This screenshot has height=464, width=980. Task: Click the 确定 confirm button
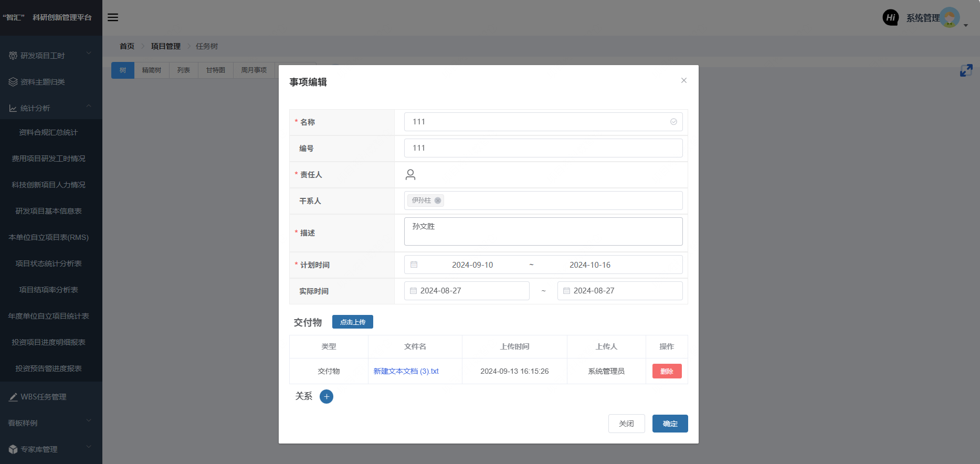click(x=670, y=424)
